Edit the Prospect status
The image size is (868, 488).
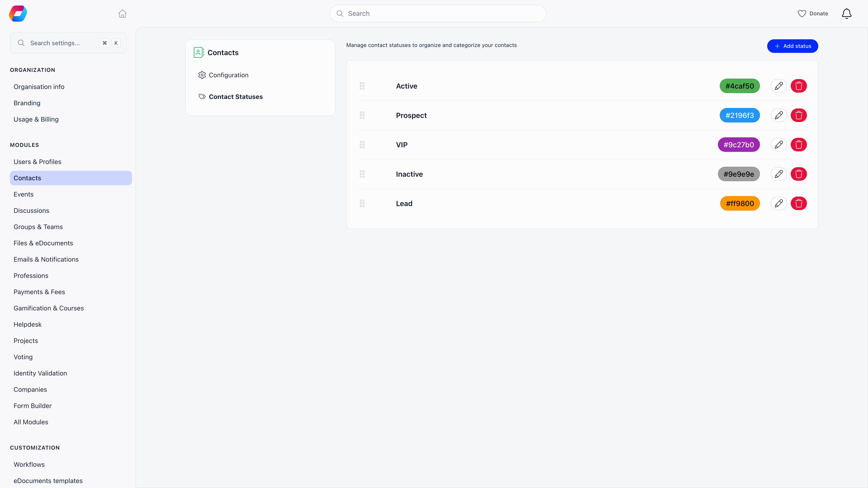point(779,115)
